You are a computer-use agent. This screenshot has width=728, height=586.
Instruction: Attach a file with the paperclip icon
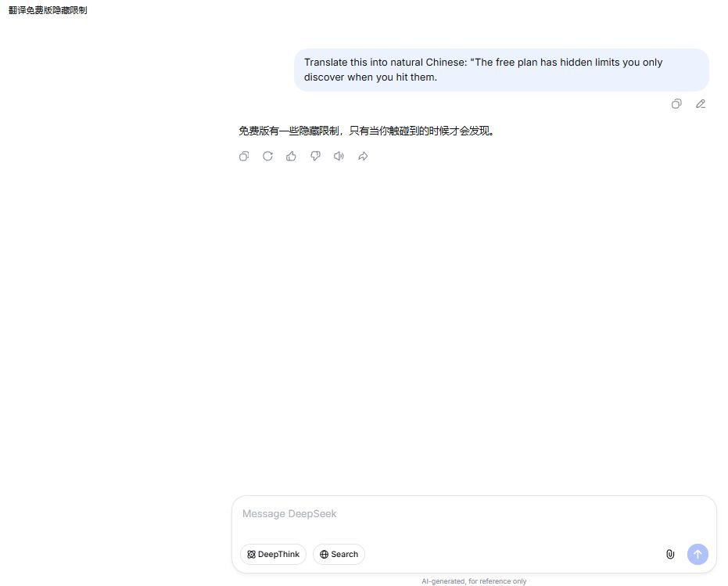tap(670, 554)
